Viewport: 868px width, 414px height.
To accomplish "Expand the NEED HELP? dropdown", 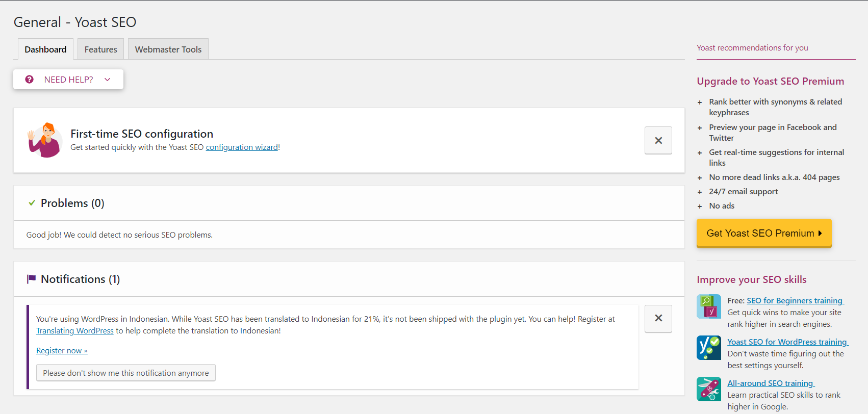I will (x=68, y=80).
